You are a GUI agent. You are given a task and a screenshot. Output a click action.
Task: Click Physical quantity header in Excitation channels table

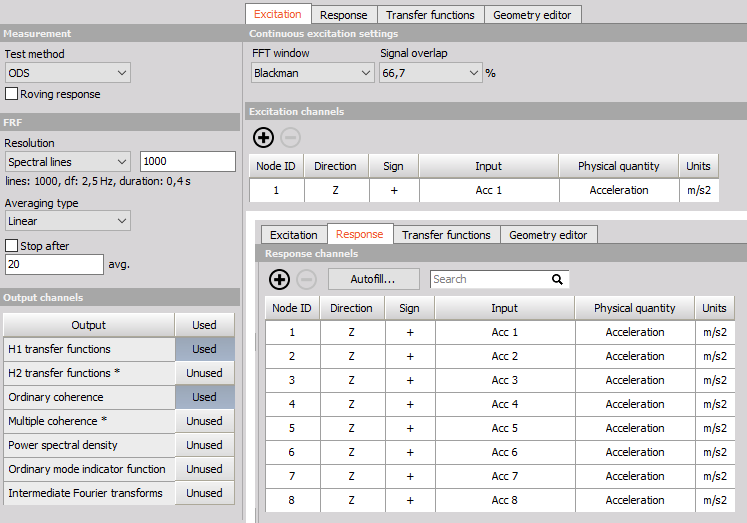point(618,166)
